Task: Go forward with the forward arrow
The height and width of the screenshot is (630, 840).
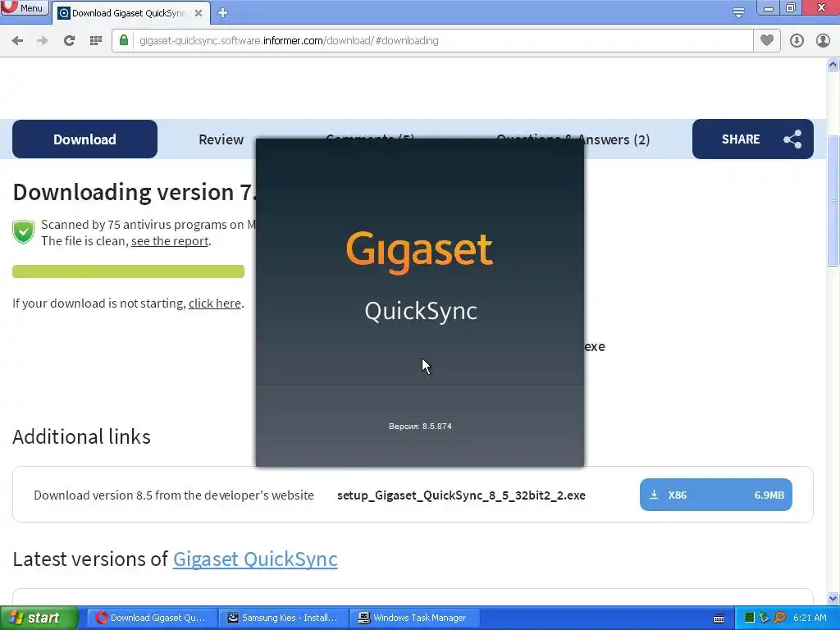Action: [43, 41]
